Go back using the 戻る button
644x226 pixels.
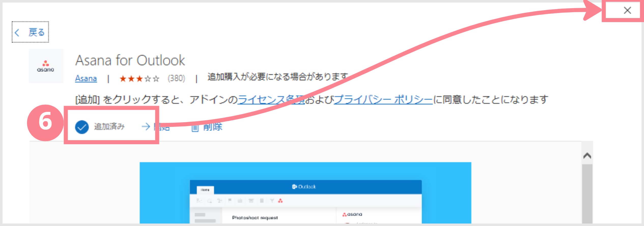point(30,32)
